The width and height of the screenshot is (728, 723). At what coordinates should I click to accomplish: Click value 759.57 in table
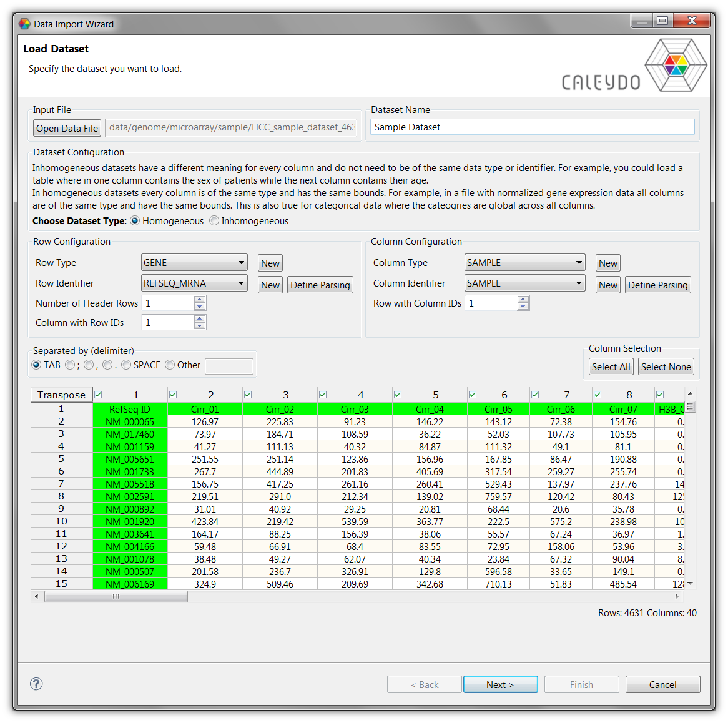[x=499, y=496]
